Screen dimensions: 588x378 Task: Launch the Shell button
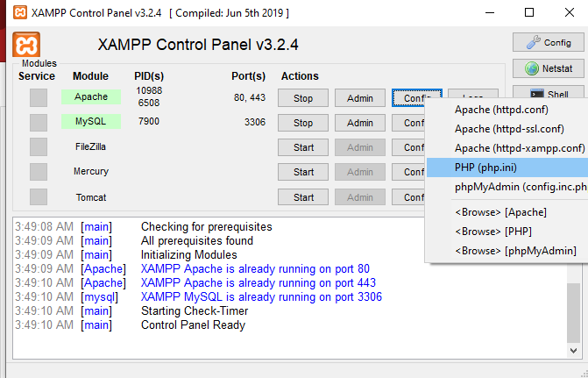click(549, 93)
